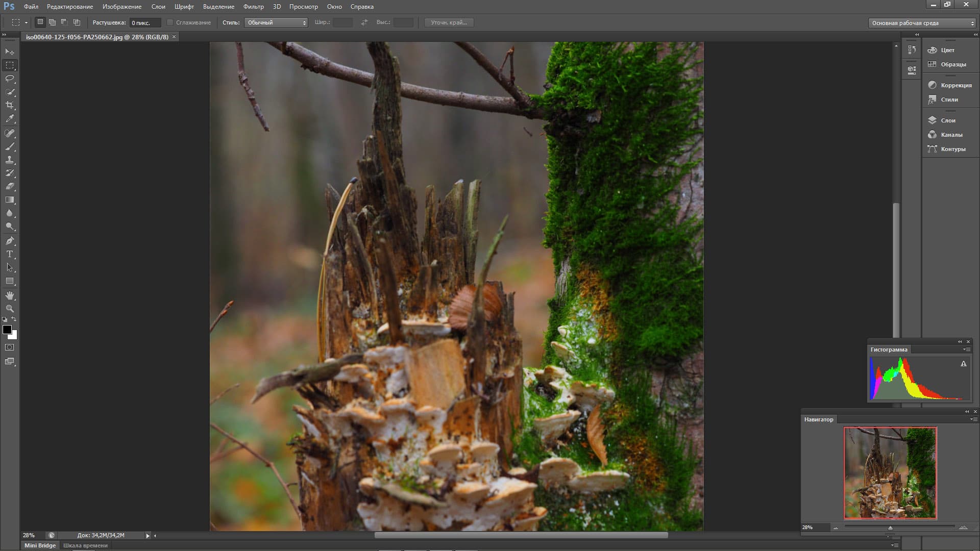Open the Фильтр menu
This screenshot has height=551, width=980.
(253, 7)
